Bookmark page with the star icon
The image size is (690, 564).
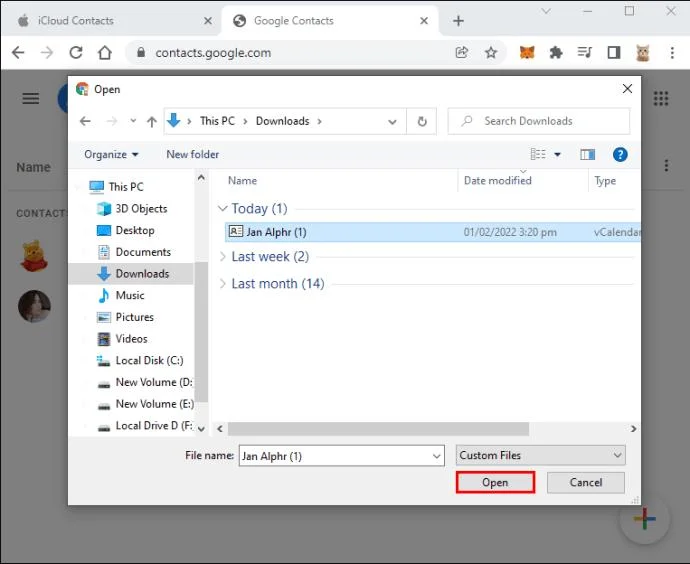pyautogui.click(x=491, y=53)
